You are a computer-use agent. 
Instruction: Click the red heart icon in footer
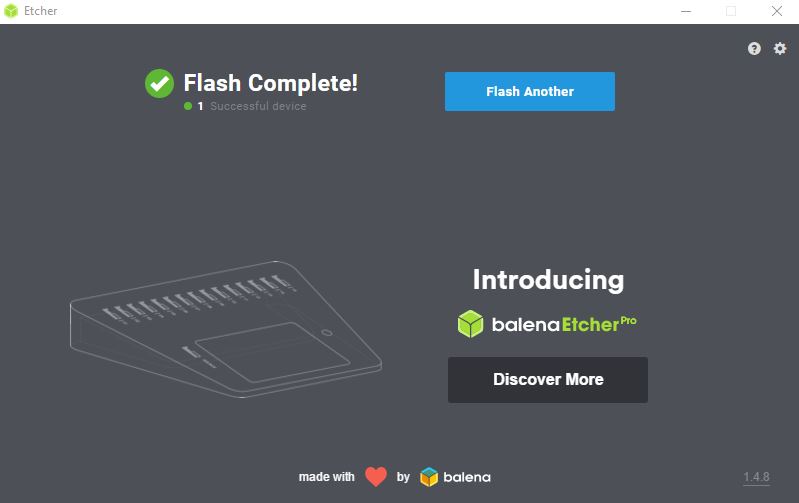pyautogui.click(x=376, y=476)
